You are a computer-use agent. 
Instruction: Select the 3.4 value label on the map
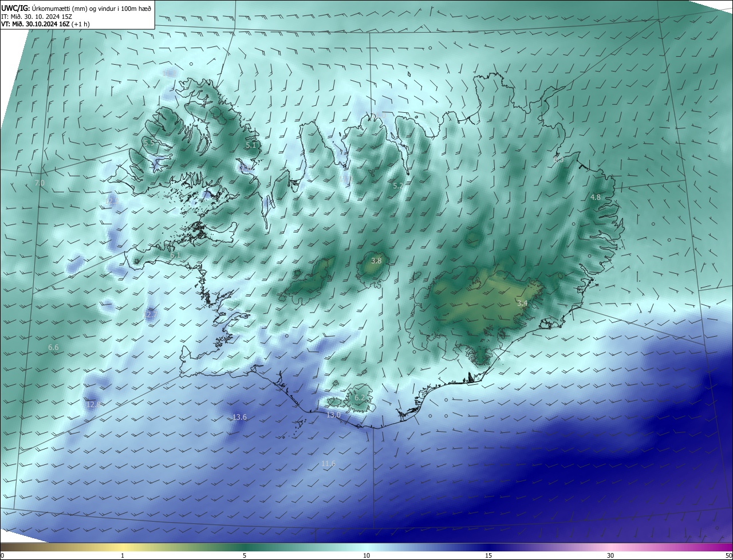click(522, 303)
